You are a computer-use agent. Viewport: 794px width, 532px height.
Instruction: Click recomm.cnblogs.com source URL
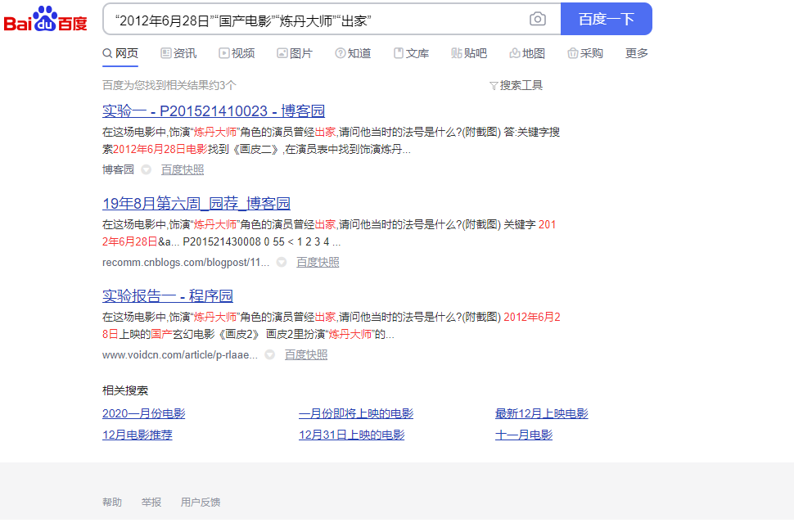click(x=185, y=262)
